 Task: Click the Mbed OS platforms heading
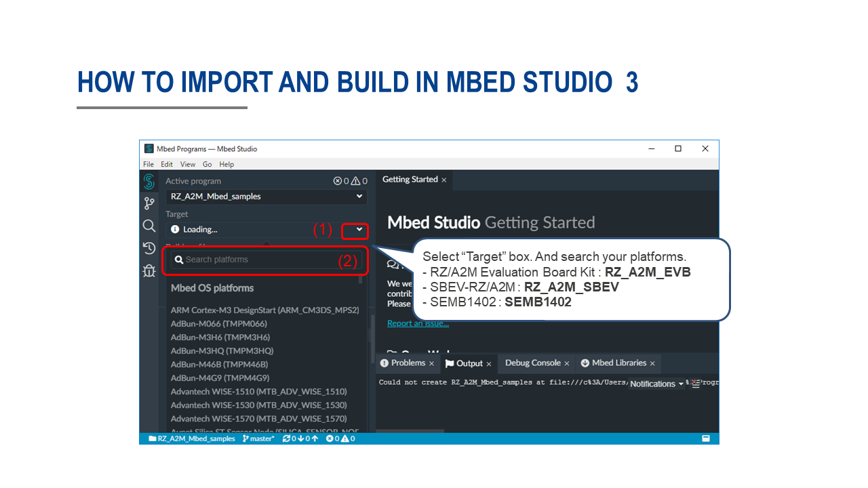coord(212,288)
